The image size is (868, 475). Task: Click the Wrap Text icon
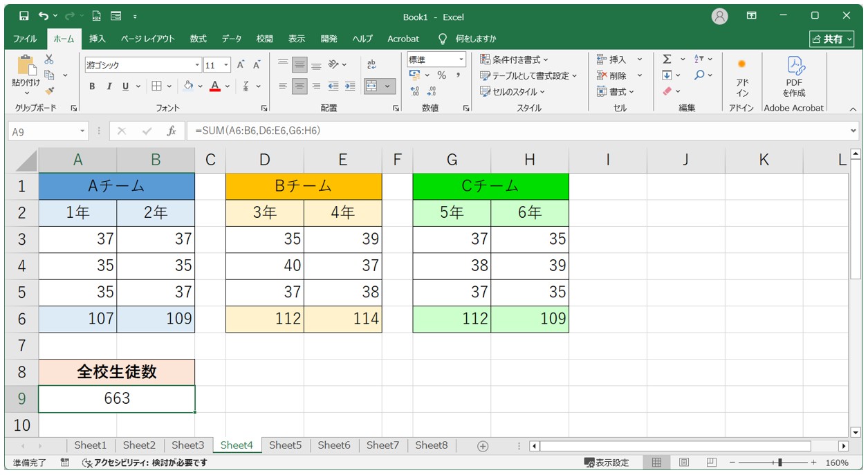point(371,64)
